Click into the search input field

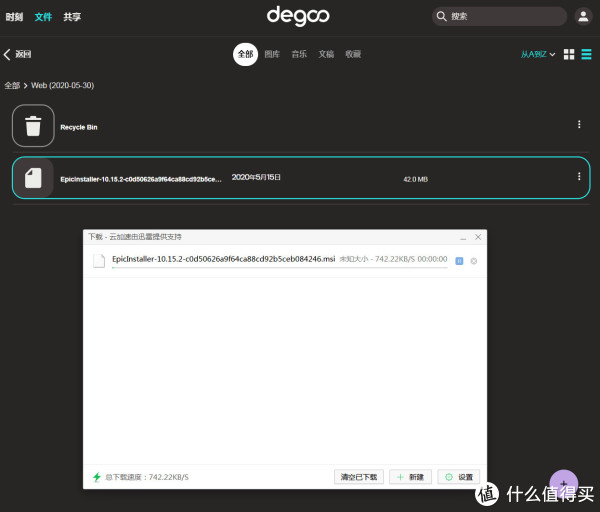pyautogui.click(x=499, y=16)
